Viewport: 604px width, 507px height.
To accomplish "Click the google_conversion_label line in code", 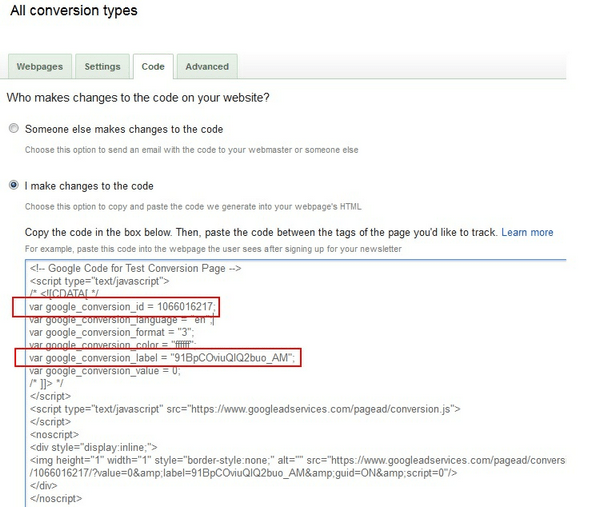I will (162, 358).
